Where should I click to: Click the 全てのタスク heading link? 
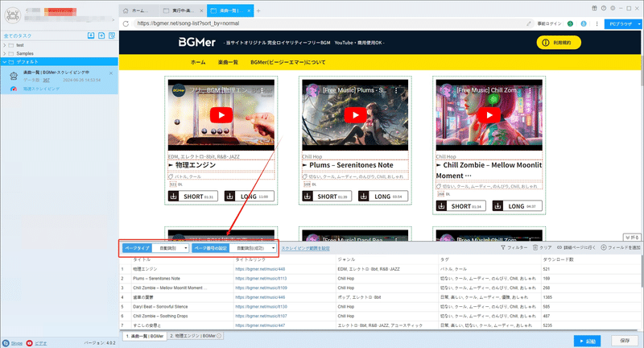(x=17, y=35)
